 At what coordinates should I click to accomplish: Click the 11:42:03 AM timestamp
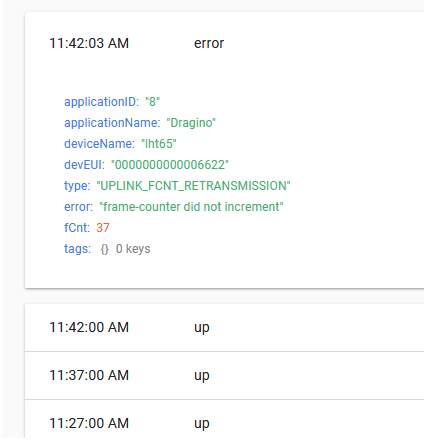coord(89,43)
